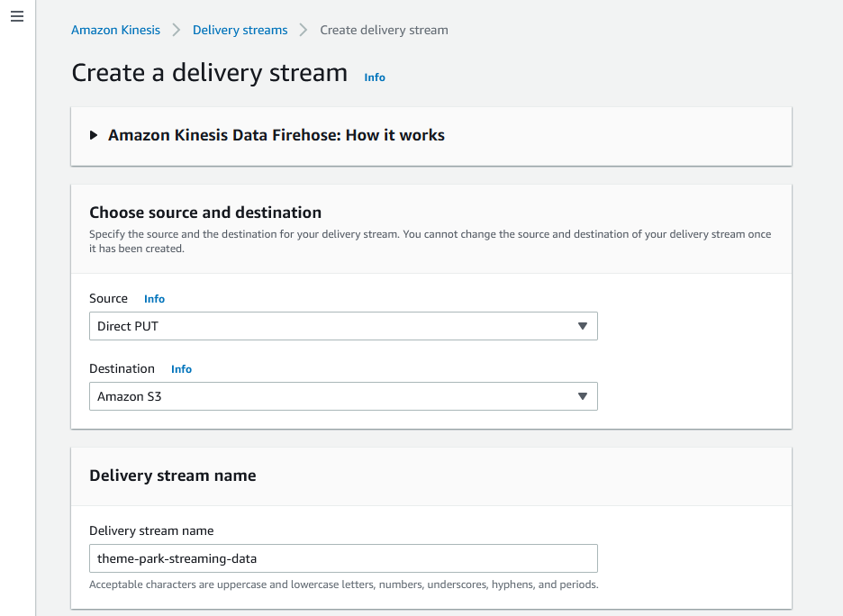Screen dimensions: 843x616
Task: Click 'Amazon Kinesis Data Firehose: How it works' heading
Action: [x=276, y=135]
